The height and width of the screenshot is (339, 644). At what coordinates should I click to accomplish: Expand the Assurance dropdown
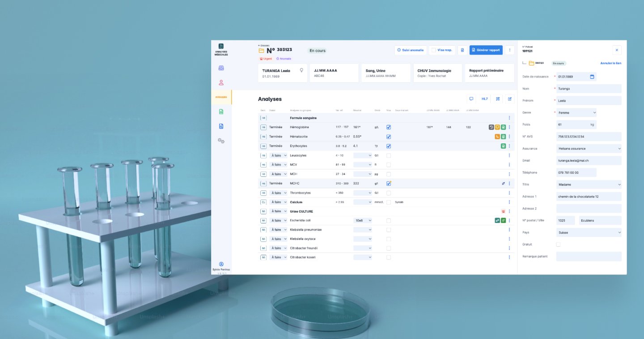(x=589, y=149)
